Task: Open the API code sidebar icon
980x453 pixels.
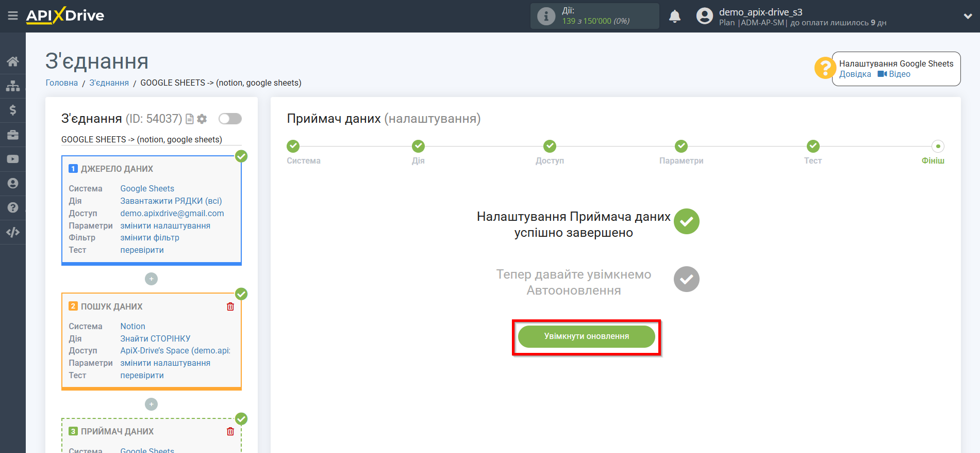Action: [x=13, y=232]
